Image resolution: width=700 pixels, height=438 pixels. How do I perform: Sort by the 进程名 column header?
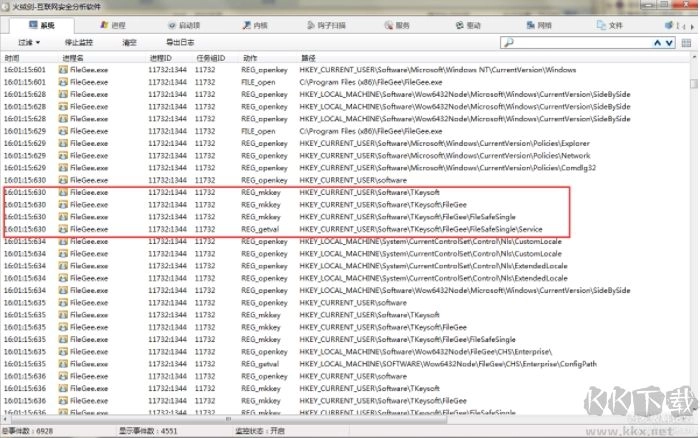click(75, 58)
